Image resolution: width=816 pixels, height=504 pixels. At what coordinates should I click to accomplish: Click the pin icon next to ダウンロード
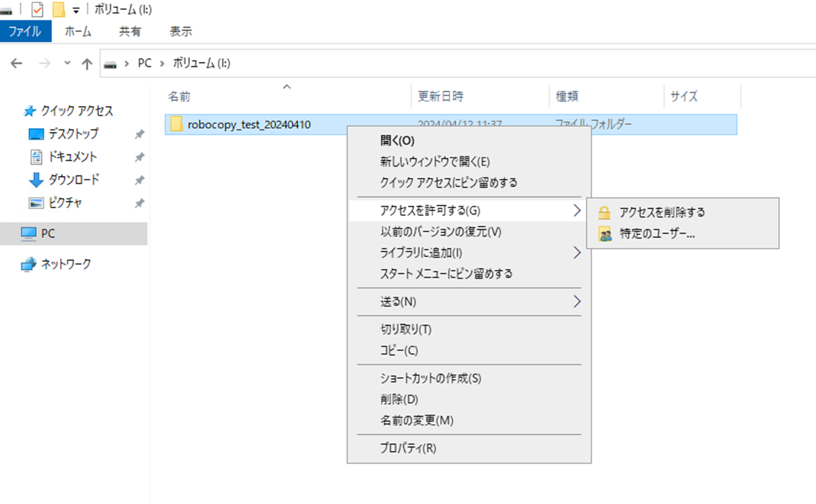pyautogui.click(x=139, y=180)
